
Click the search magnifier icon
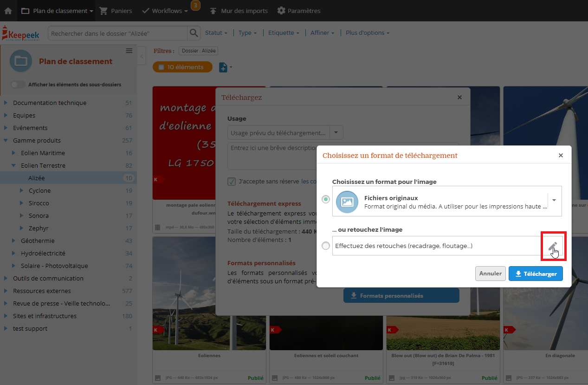tap(193, 33)
